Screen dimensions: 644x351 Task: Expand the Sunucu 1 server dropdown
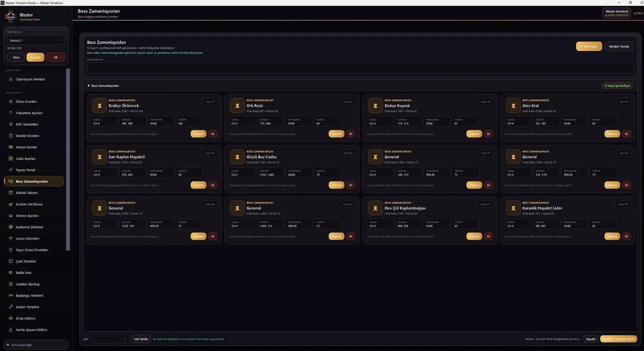pyautogui.click(x=36, y=40)
